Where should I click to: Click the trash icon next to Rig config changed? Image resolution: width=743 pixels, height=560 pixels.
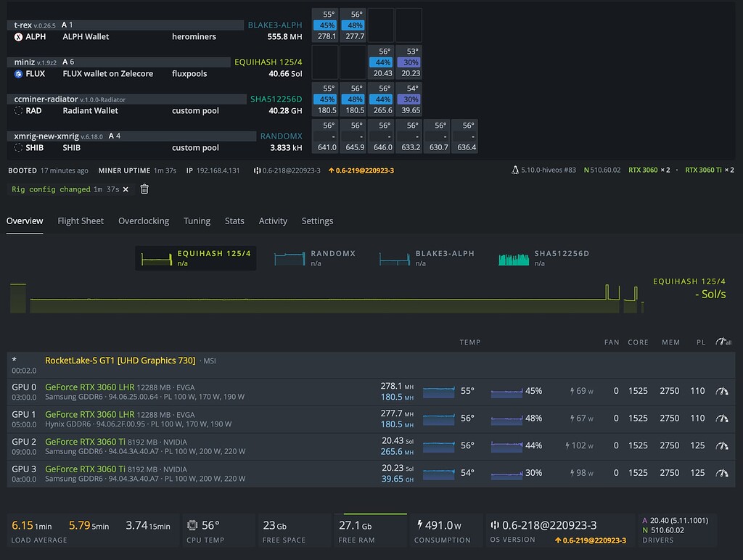point(144,189)
